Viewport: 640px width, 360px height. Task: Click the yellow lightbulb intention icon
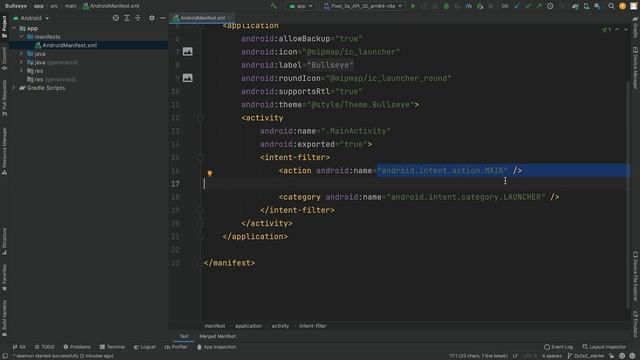pyautogui.click(x=210, y=173)
